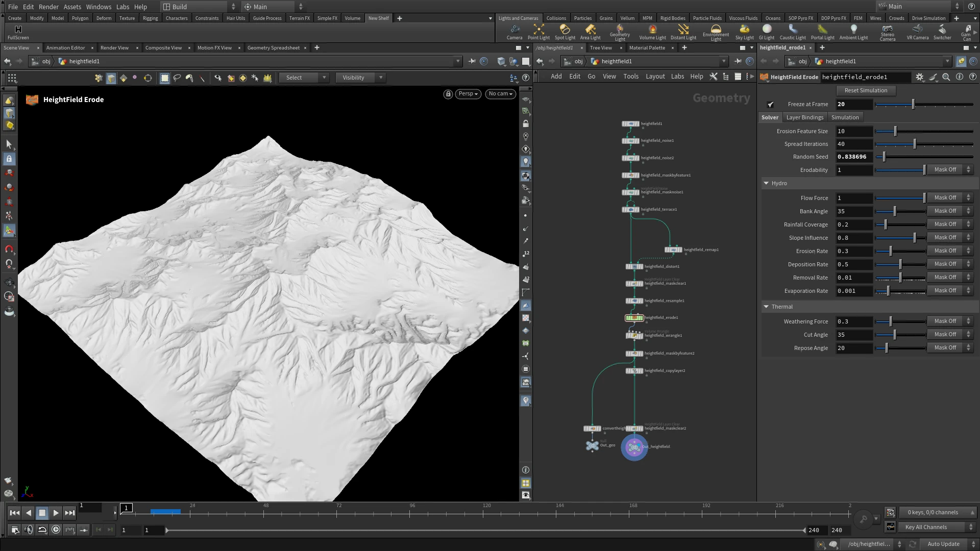This screenshot has height=551, width=980.
Task: Switch to the Layer Bindings tab
Action: tap(804, 117)
